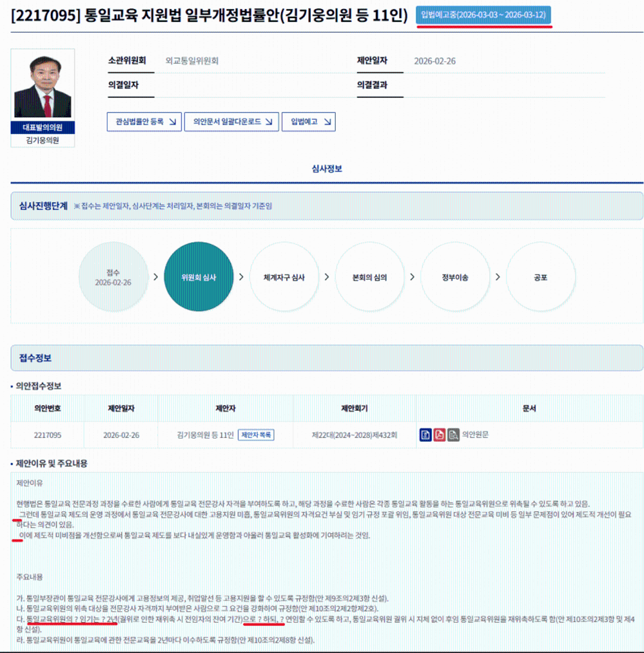Select the 체계자구 심사 stage circle
The width and height of the screenshot is (644, 653).
[284, 277]
